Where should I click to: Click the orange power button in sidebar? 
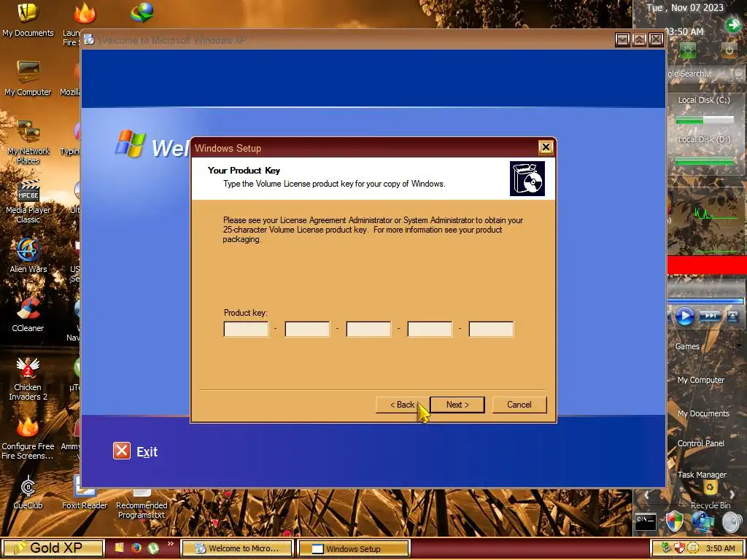729,50
